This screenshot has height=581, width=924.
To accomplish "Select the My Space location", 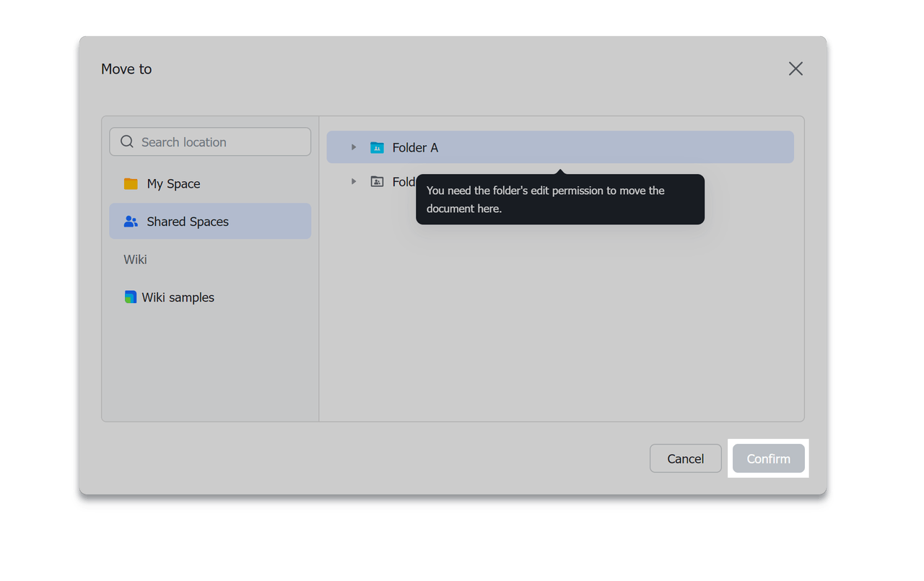I will [173, 184].
